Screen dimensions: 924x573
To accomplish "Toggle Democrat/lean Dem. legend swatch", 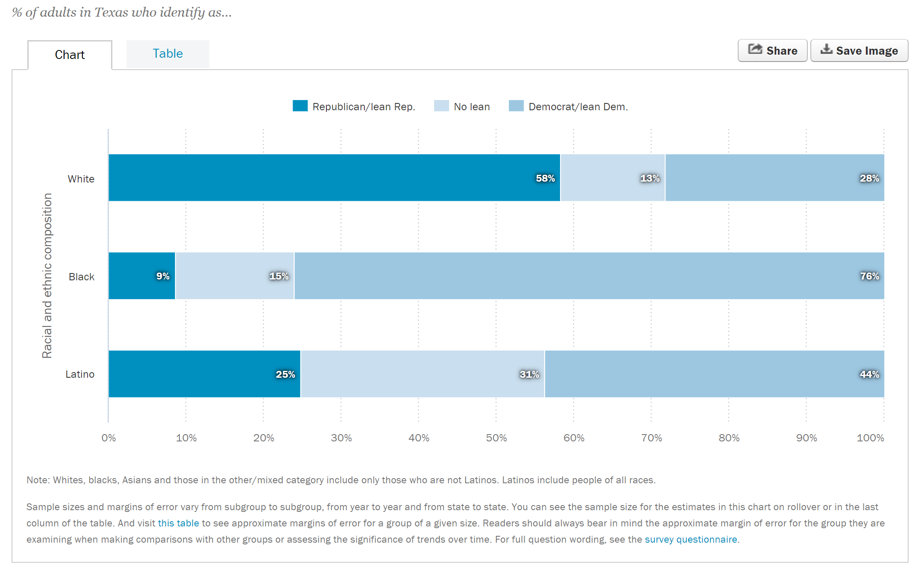I will 516,106.
